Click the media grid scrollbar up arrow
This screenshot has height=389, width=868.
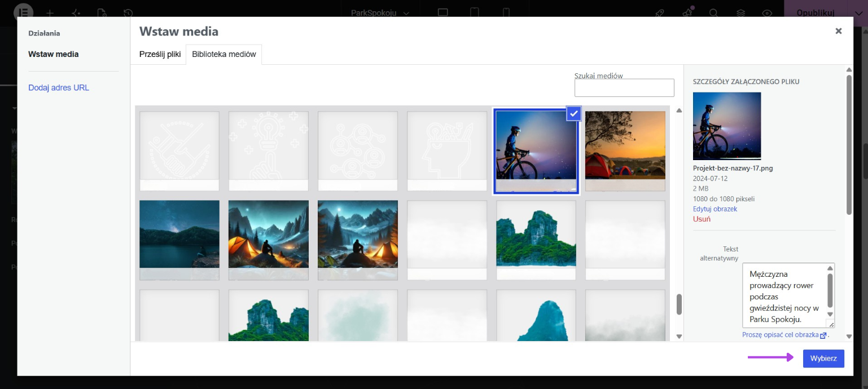click(679, 111)
